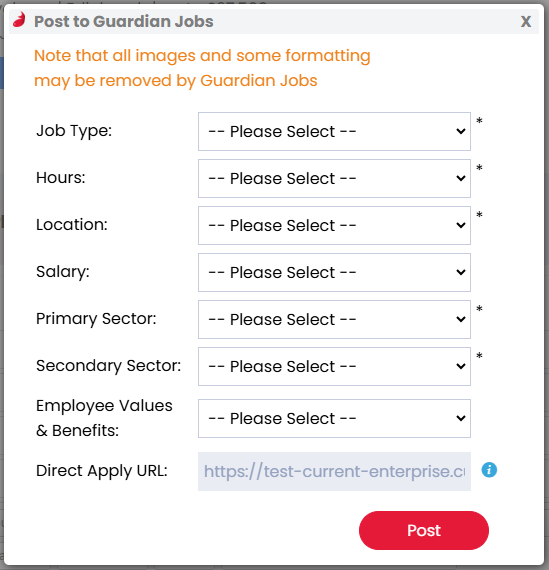Image resolution: width=549 pixels, height=570 pixels.
Task: Expand the Primary Sector dropdown
Action: [334, 319]
